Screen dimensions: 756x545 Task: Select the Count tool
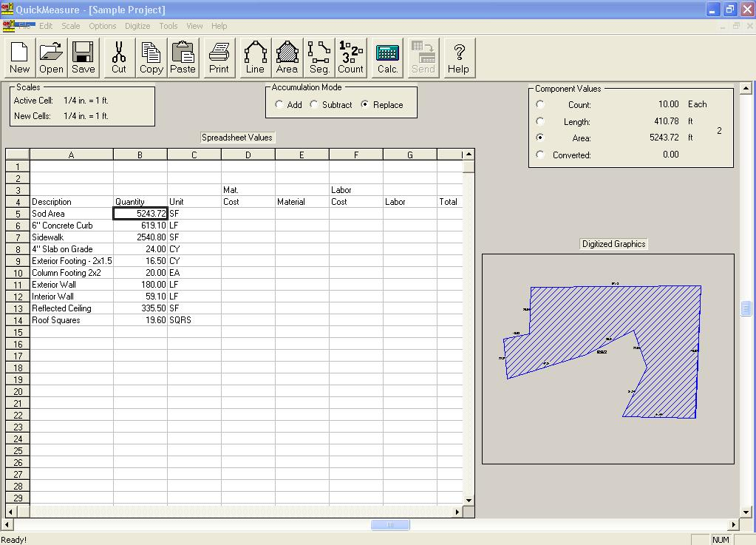point(350,57)
